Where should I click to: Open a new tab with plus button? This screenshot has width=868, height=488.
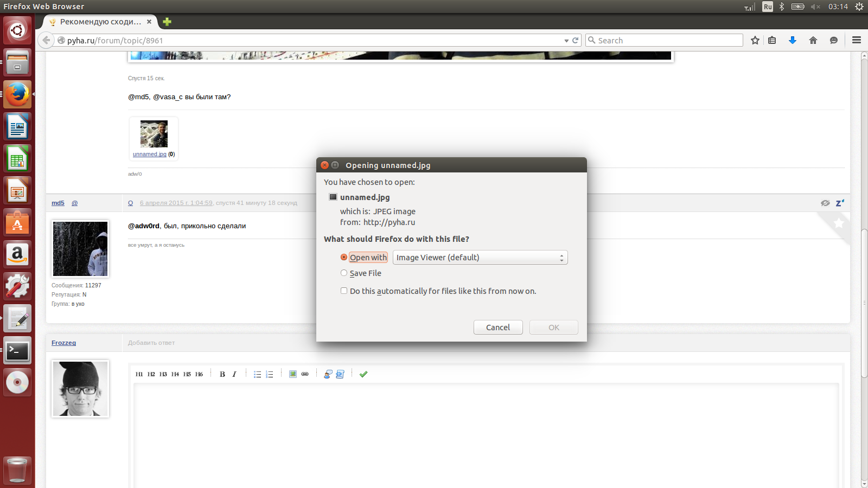[x=167, y=22]
